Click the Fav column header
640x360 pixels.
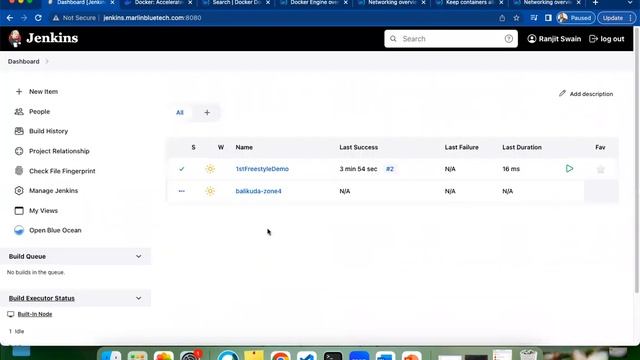click(600, 147)
